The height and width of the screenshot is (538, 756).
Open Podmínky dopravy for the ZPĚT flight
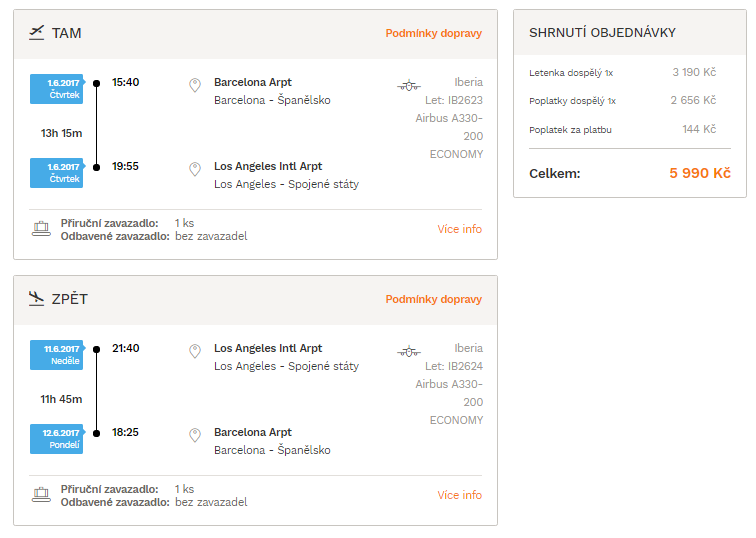click(x=433, y=299)
